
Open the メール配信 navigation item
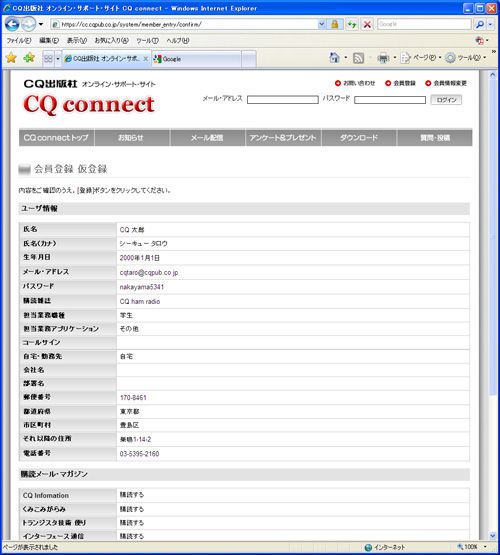point(207,137)
